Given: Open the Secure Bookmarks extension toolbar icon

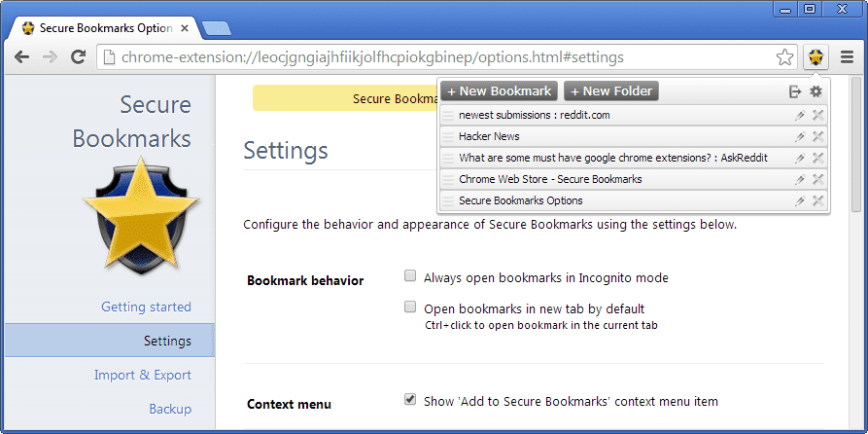Looking at the screenshot, I should [816, 56].
